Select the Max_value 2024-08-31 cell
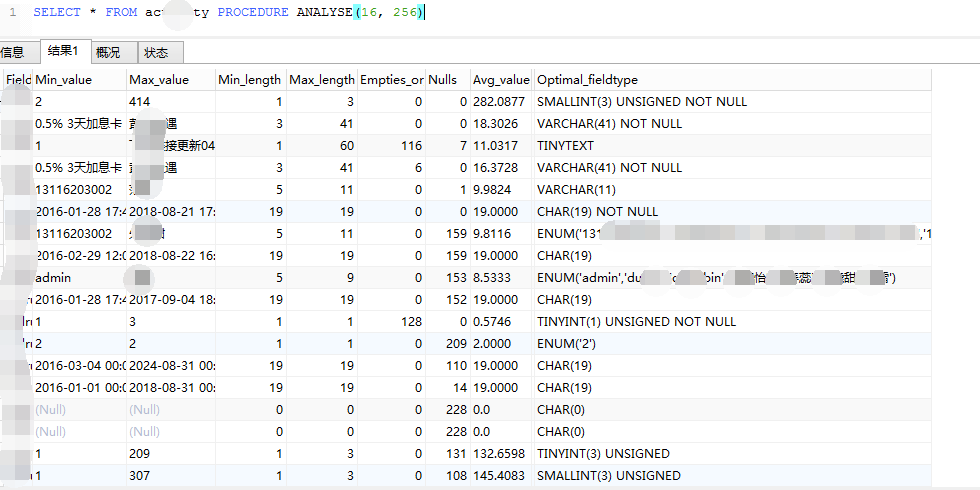This screenshot has width=980, height=490. tap(171, 365)
